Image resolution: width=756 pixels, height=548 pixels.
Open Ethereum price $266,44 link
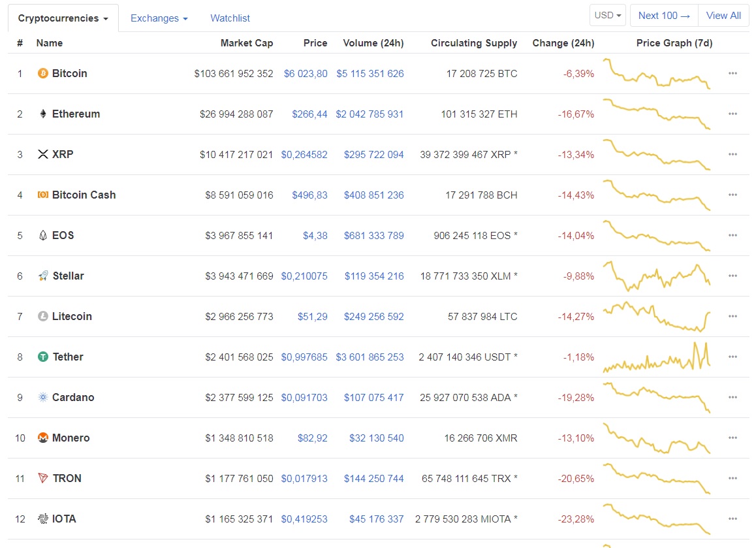coord(309,114)
